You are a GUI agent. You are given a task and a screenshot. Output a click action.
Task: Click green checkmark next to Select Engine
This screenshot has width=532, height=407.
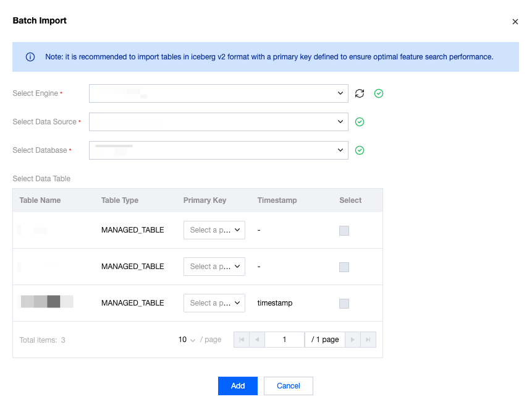pyautogui.click(x=379, y=93)
